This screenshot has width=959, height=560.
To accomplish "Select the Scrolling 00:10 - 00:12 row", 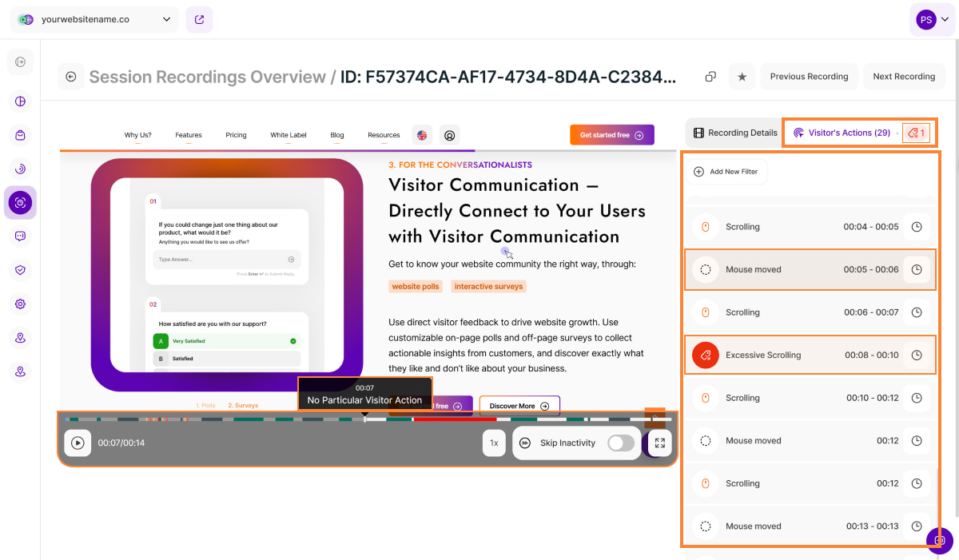I will 810,398.
